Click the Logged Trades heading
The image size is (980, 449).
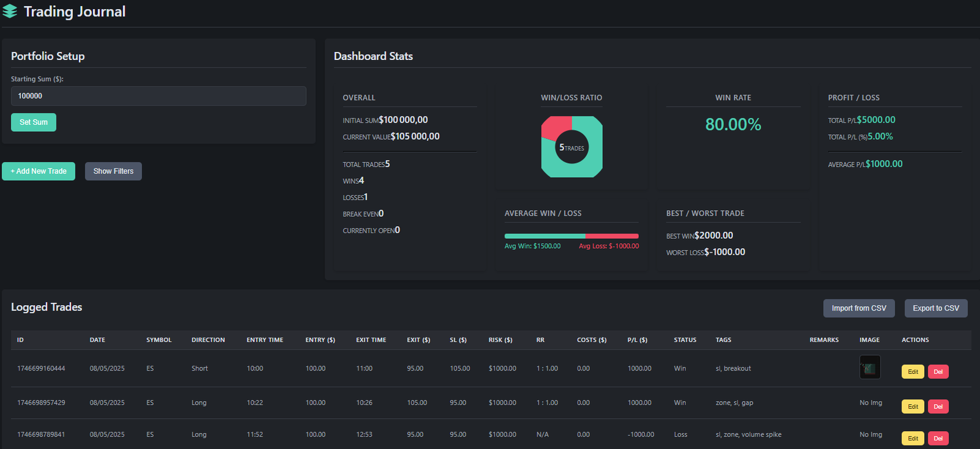coord(47,307)
